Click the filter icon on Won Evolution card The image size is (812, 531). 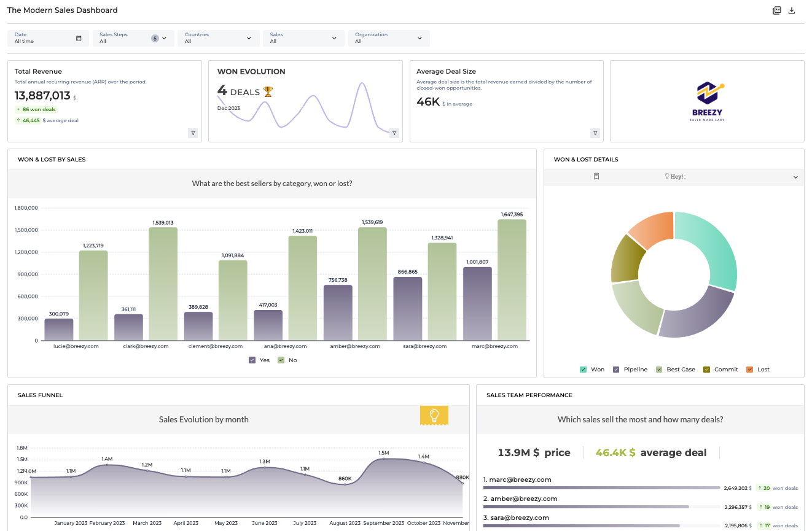coord(394,133)
